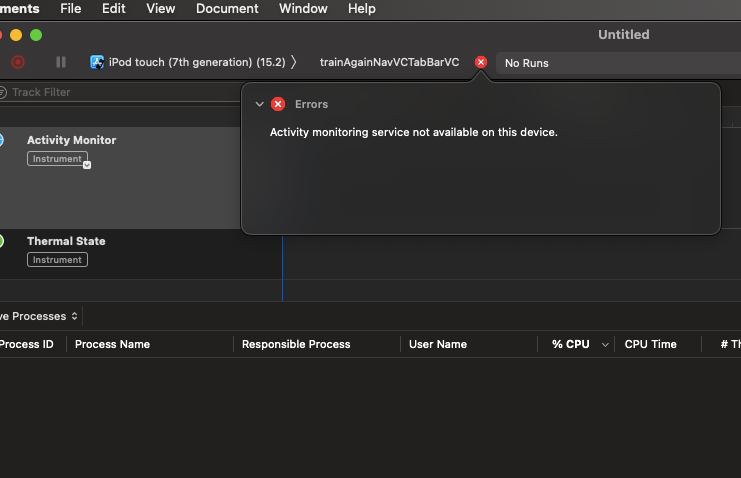The width and height of the screenshot is (741, 478).
Task: Choose the trainAgainNavVCTabBarVC target
Action: (389, 62)
